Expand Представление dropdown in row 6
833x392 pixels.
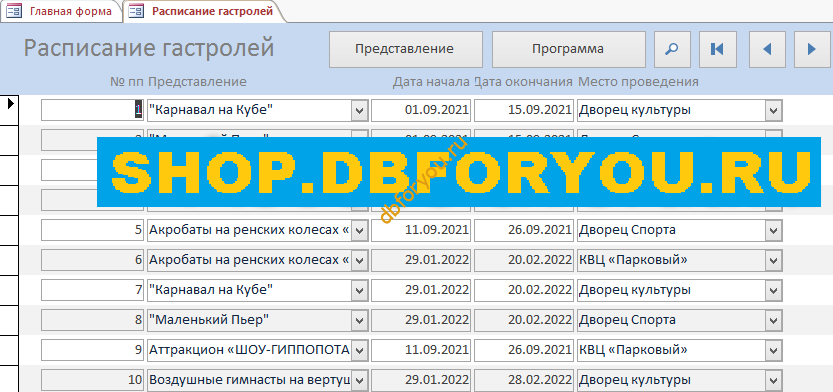(x=360, y=260)
